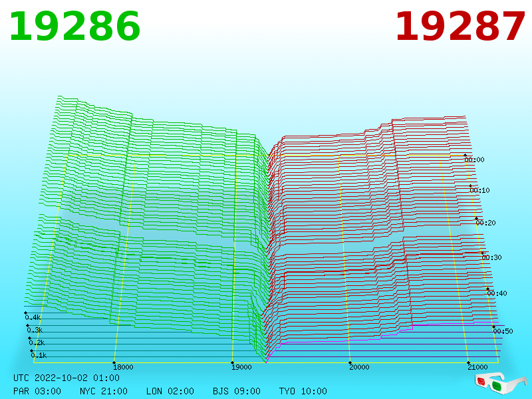Click the 18000 price axis label
532x399 pixels.
coord(123,367)
